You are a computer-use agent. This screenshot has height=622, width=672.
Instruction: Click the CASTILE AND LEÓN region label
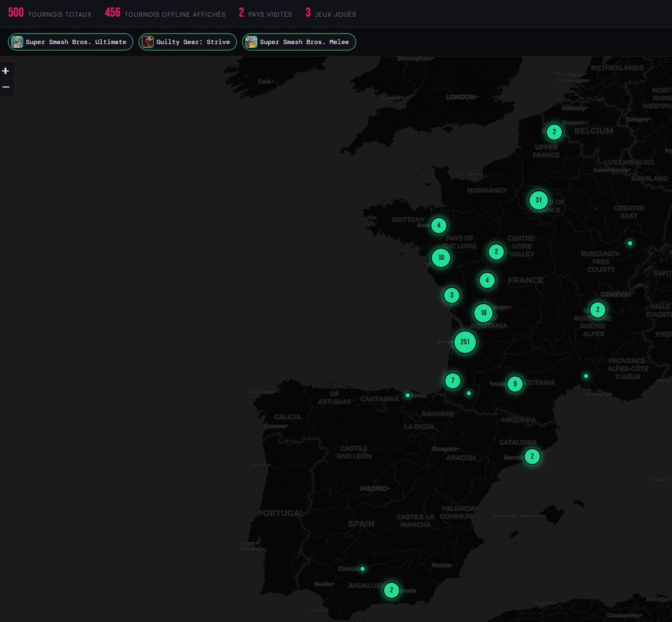[x=354, y=452]
